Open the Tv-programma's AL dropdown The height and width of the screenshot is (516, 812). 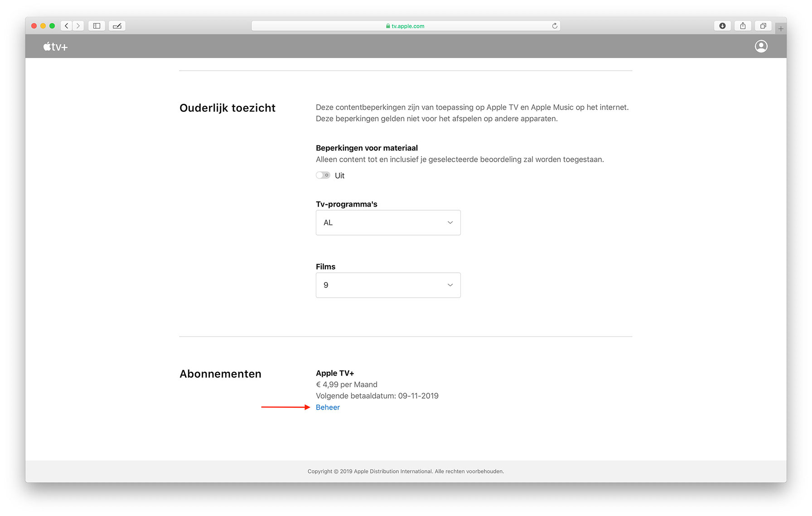point(388,222)
